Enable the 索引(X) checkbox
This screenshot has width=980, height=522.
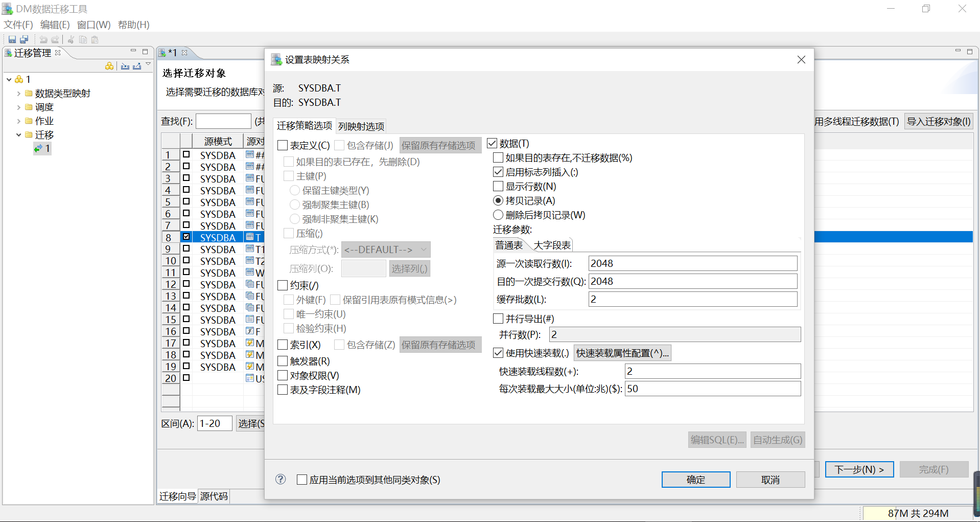pyautogui.click(x=283, y=345)
